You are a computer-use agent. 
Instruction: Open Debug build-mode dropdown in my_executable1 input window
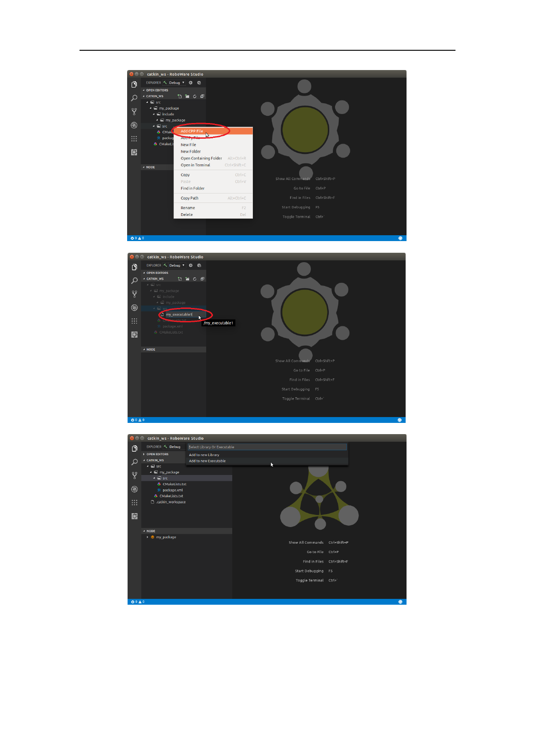(177, 265)
